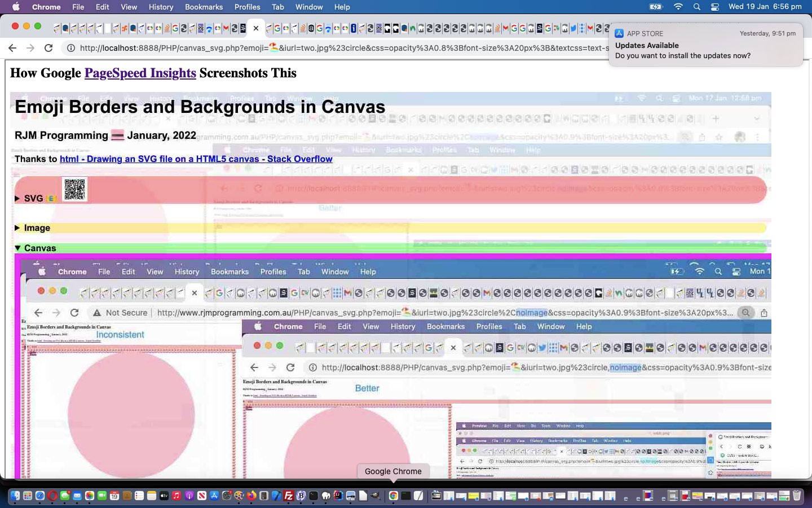The image size is (812, 508).
Task: Open News from the dock
Action: click(x=202, y=496)
